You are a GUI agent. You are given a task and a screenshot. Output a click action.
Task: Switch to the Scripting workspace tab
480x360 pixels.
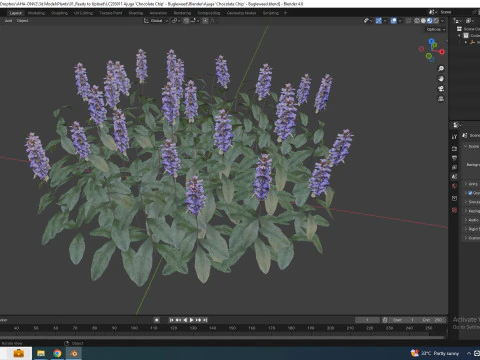271,13
